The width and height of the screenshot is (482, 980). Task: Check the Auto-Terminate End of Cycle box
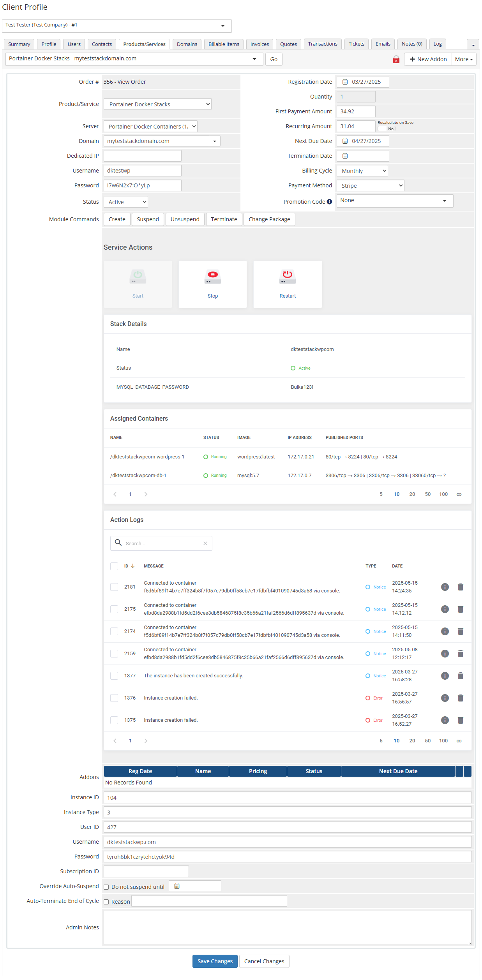click(x=106, y=902)
